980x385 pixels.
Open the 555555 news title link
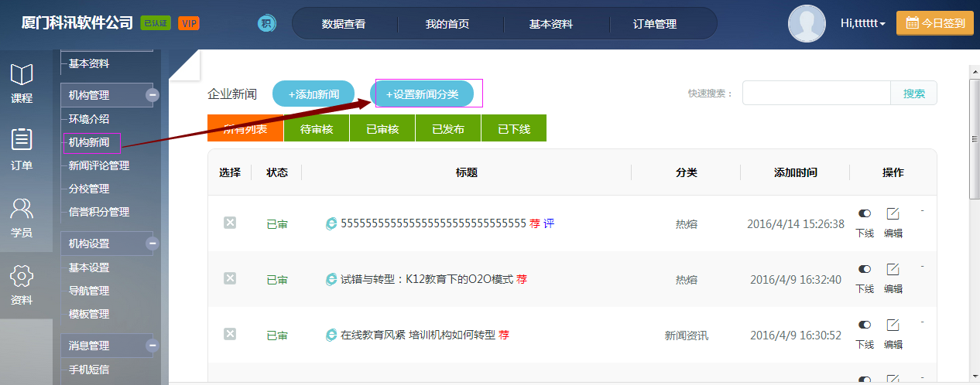coord(433,223)
